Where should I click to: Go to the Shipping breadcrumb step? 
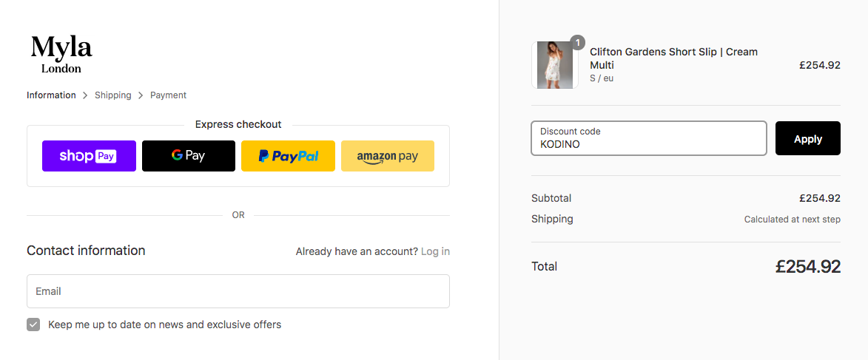coord(113,95)
